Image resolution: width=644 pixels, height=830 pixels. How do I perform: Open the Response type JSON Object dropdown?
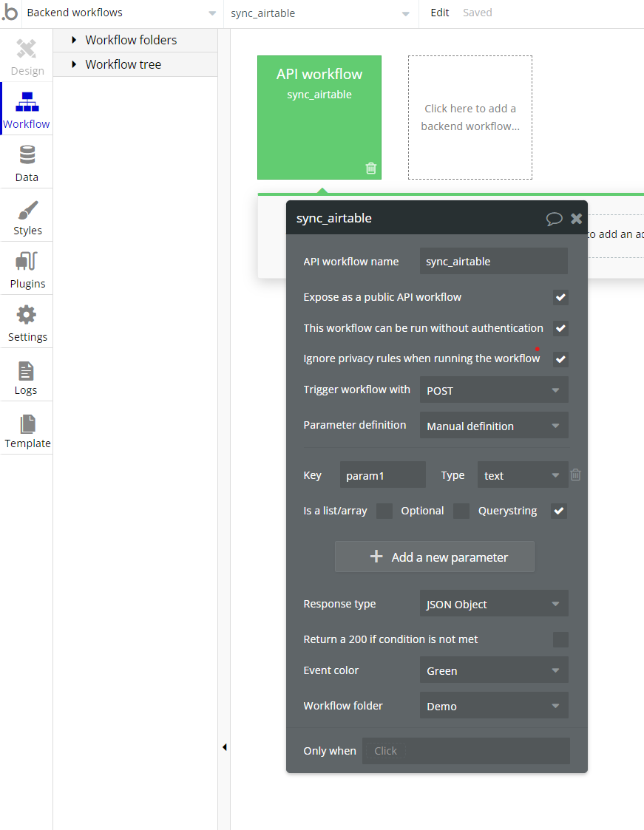click(494, 603)
